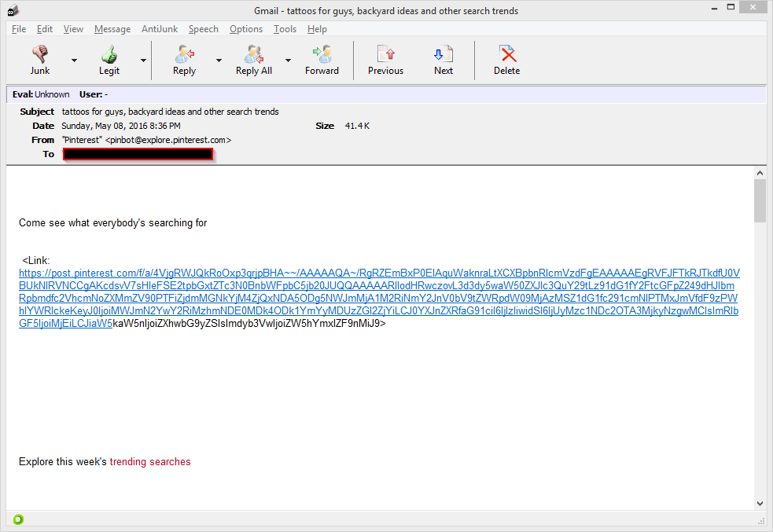Viewport: 773px width, 532px height.
Task: Click the red 'trending searches' link
Action: (x=150, y=461)
